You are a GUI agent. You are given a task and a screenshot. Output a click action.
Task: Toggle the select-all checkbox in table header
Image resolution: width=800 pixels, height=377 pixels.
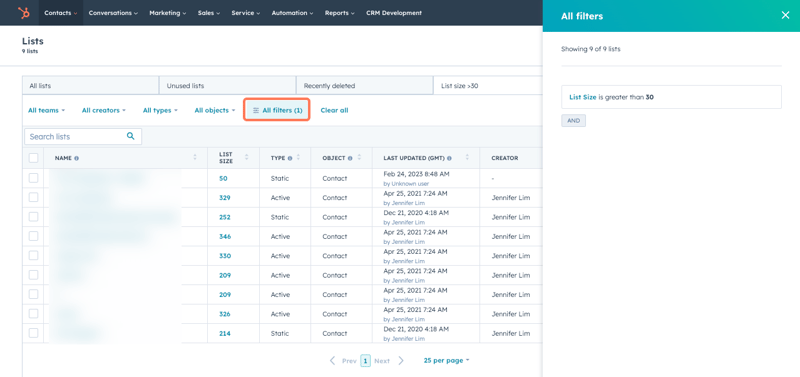click(33, 158)
